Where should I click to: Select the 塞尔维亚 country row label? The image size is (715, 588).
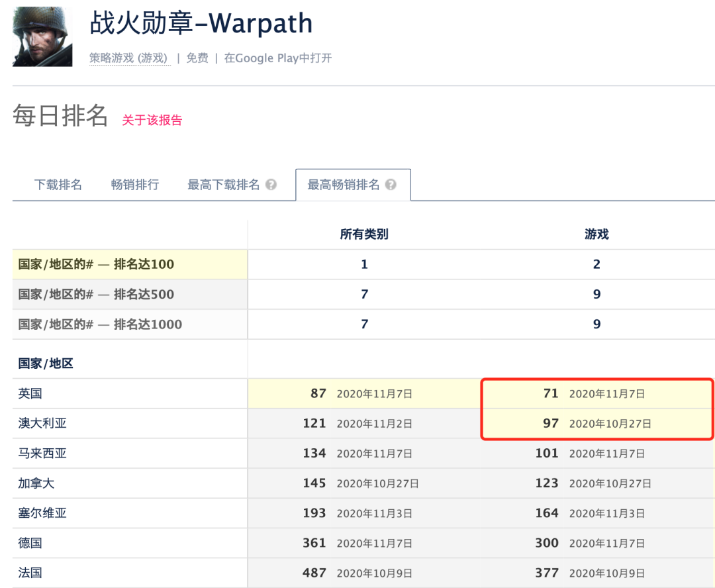(42, 513)
